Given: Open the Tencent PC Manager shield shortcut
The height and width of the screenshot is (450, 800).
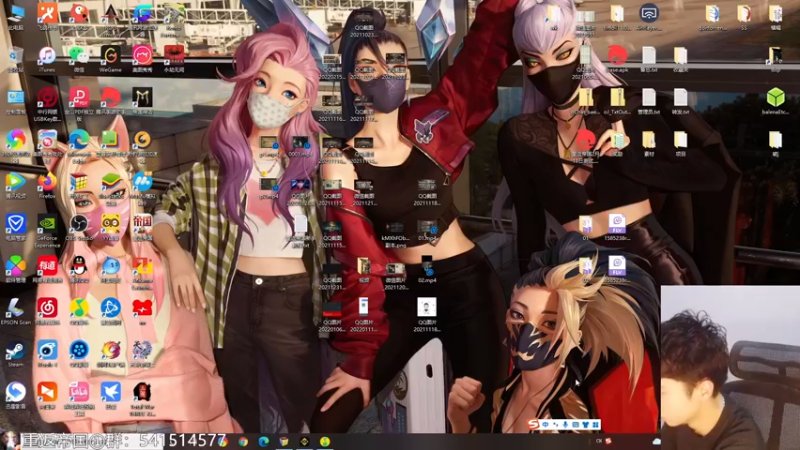Looking at the screenshot, I should [x=15, y=224].
